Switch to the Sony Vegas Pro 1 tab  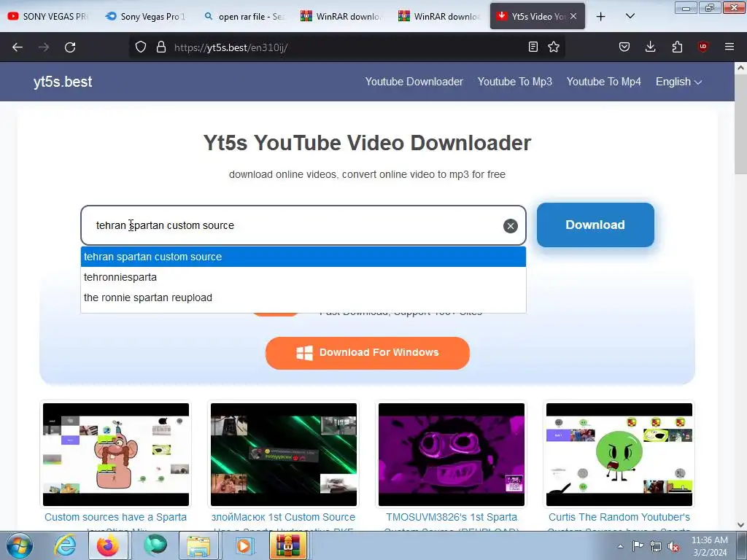[x=146, y=16]
